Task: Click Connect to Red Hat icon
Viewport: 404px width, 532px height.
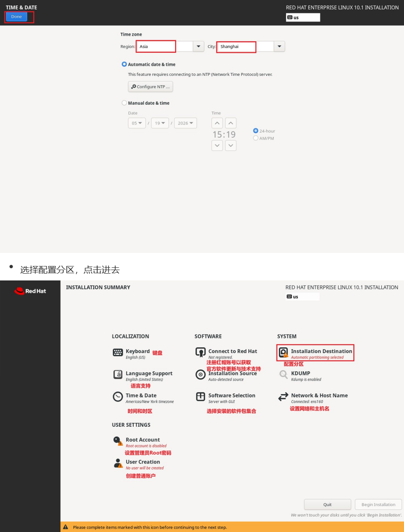Action: pos(200,353)
